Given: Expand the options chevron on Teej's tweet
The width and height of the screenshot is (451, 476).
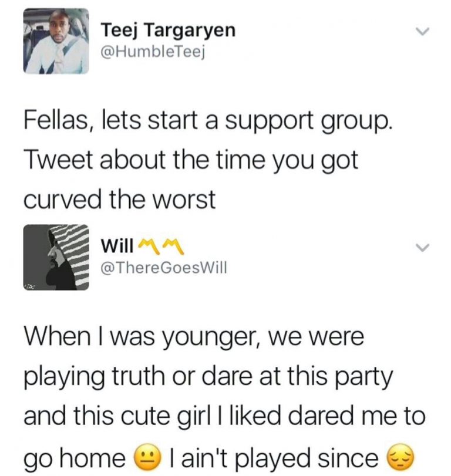Looking at the screenshot, I should click(422, 31).
